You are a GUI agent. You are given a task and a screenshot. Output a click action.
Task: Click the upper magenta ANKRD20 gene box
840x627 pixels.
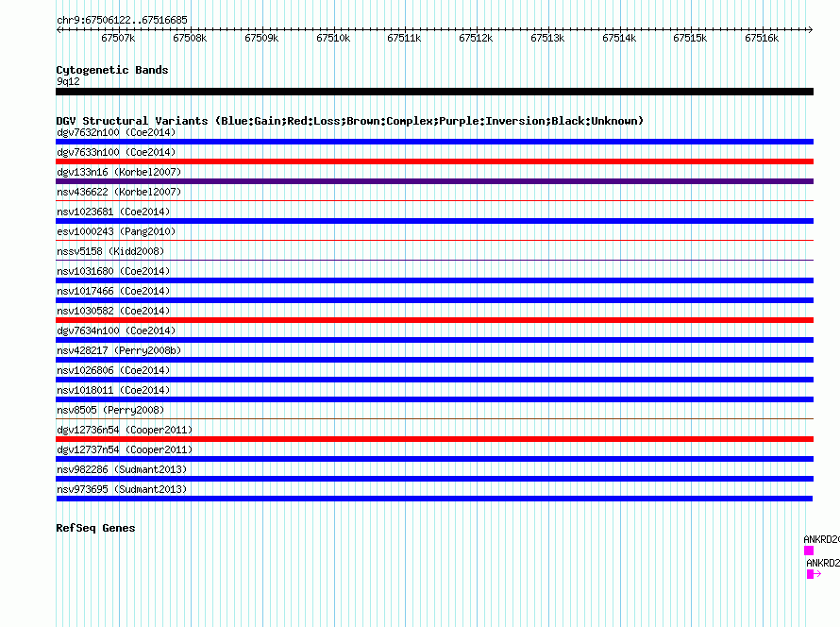coord(809,551)
